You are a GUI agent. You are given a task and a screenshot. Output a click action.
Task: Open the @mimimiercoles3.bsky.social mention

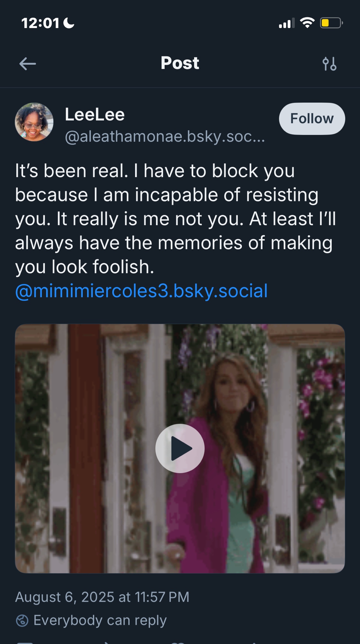(x=142, y=291)
